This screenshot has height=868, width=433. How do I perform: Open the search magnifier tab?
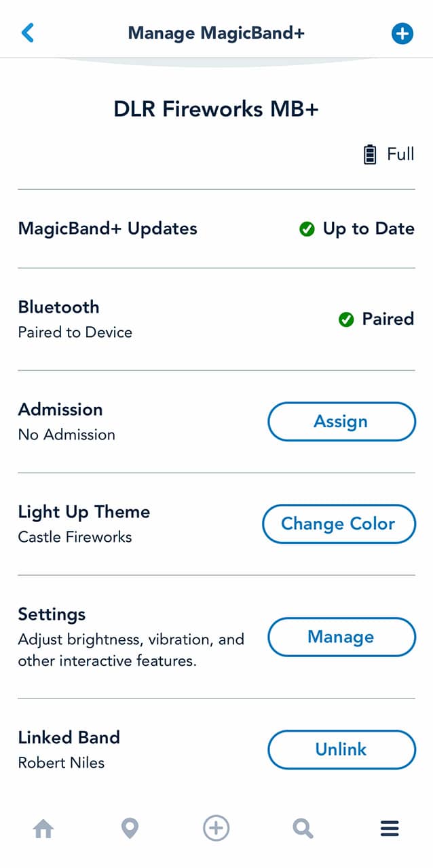coord(303,829)
